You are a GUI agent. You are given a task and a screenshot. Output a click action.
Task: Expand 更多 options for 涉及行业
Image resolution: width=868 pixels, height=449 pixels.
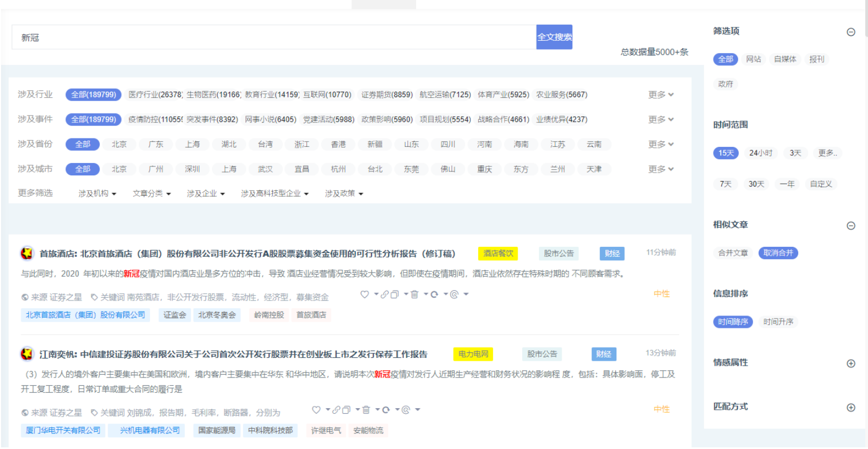coord(660,94)
